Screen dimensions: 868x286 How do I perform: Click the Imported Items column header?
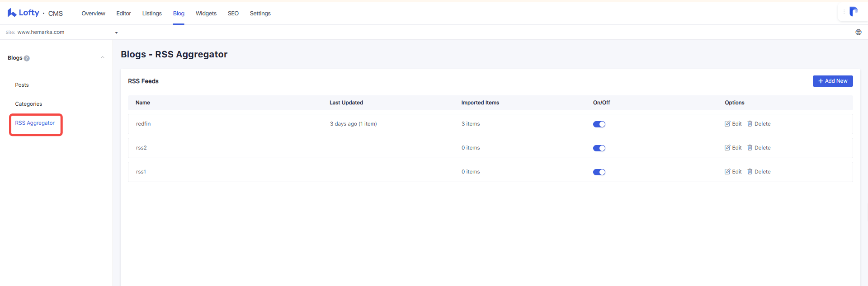click(x=480, y=103)
